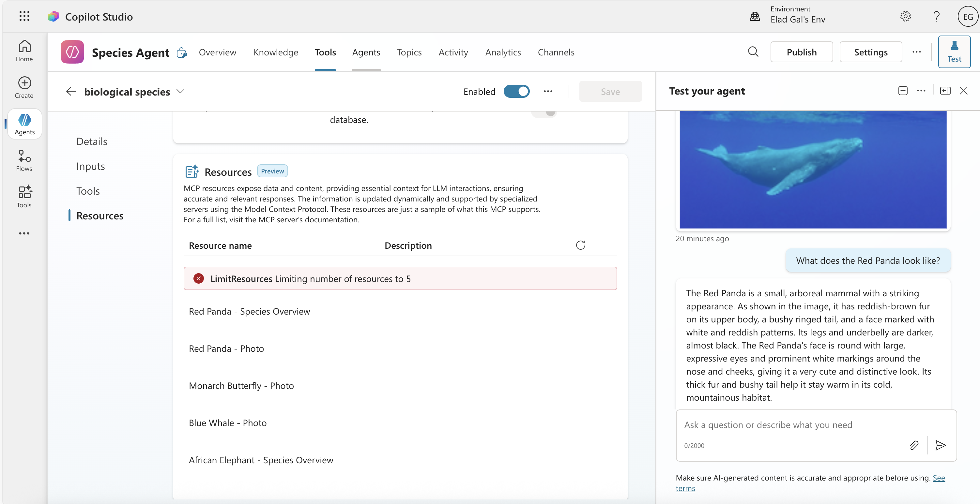Start a new test conversation

pyautogui.click(x=903, y=91)
